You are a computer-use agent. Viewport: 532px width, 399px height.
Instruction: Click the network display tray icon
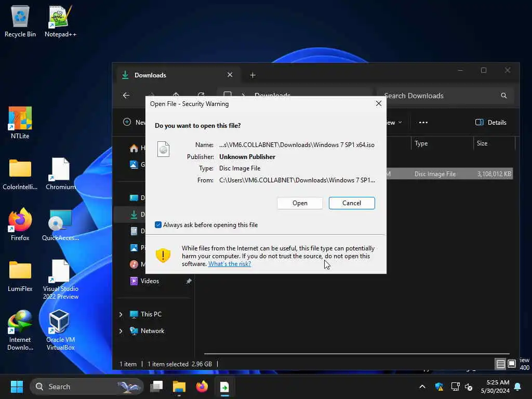(x=455, y=387)
